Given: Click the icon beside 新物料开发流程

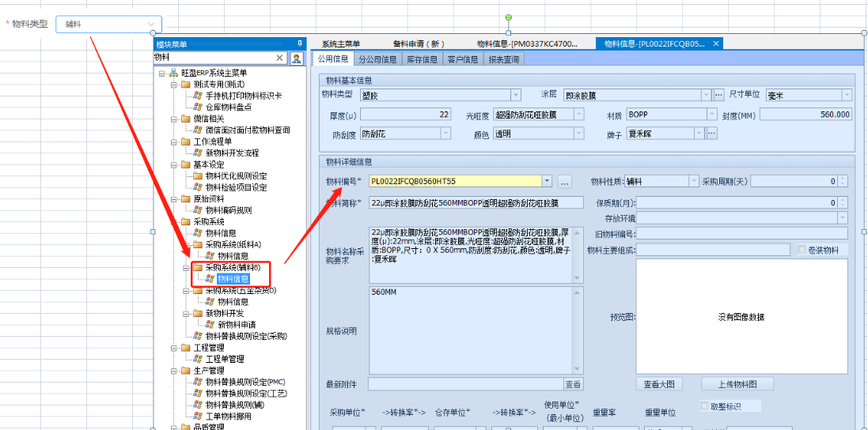Looking at the screenshot, I should 198,153.
